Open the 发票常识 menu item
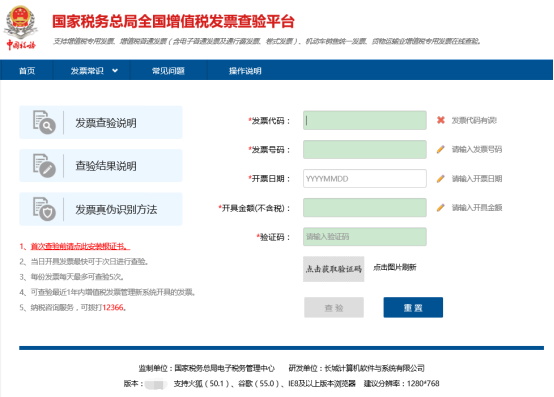The image size is (554, 397). pos(87,71)
